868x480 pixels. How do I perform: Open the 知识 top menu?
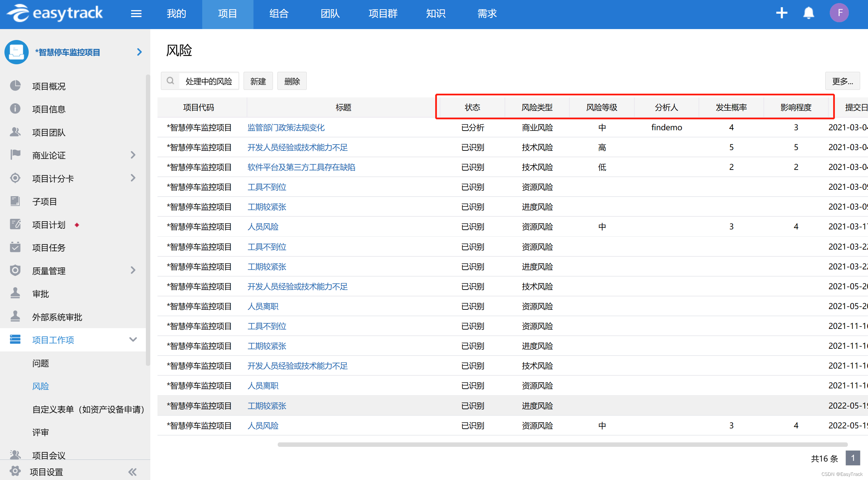tap(436, 14)
